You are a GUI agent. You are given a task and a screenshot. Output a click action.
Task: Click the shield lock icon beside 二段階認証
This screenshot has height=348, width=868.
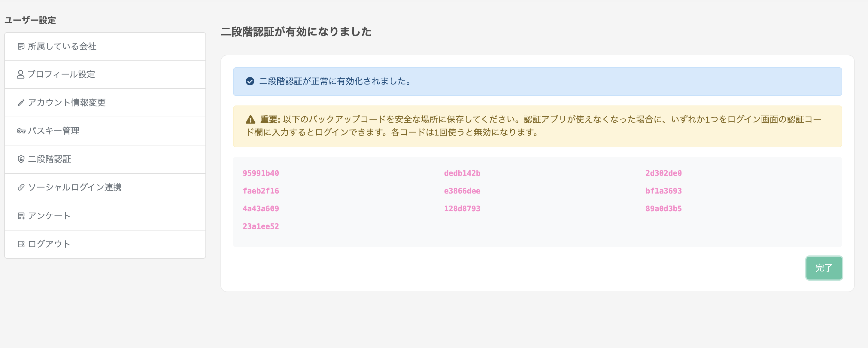point(21,159)
